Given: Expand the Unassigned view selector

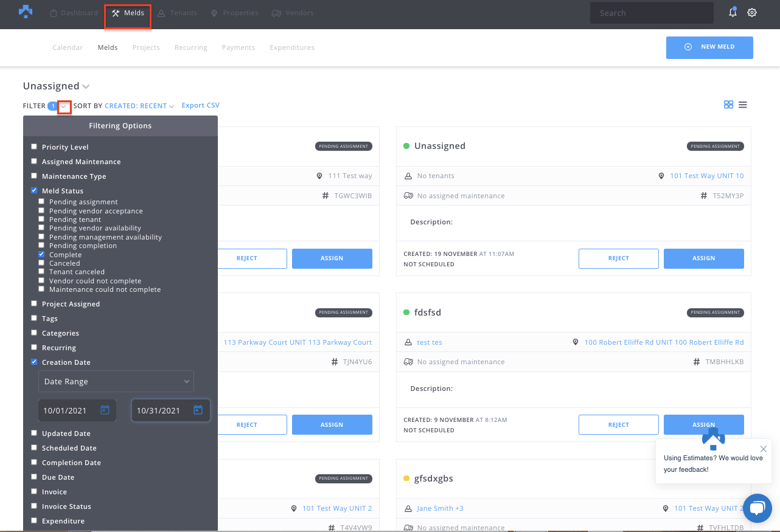Looking at the screenshot, I should [x=86, y=86].
